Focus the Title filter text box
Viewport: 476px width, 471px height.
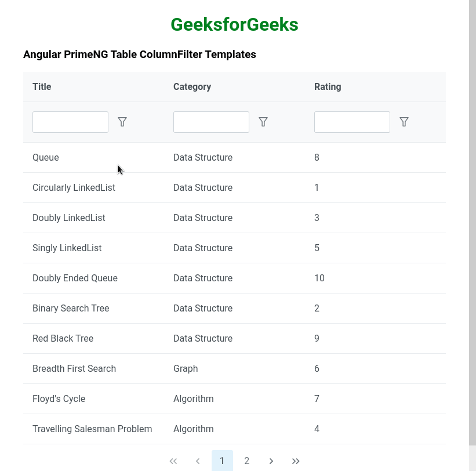[x=70, y=122]
